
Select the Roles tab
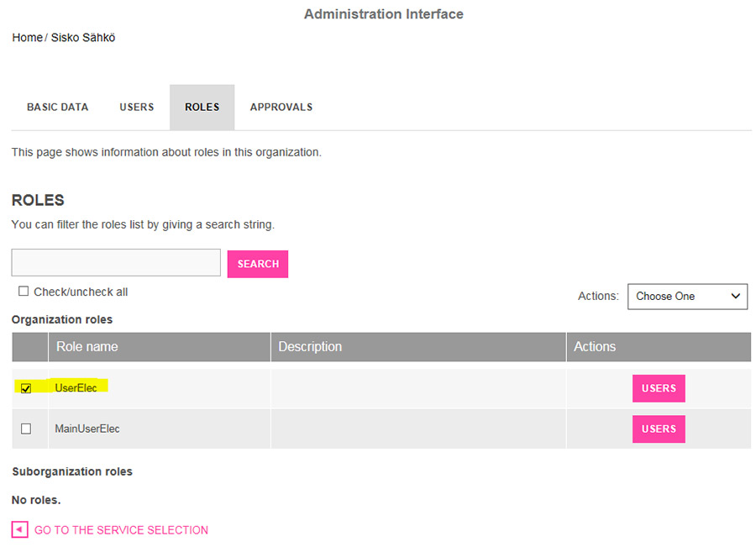202,107
